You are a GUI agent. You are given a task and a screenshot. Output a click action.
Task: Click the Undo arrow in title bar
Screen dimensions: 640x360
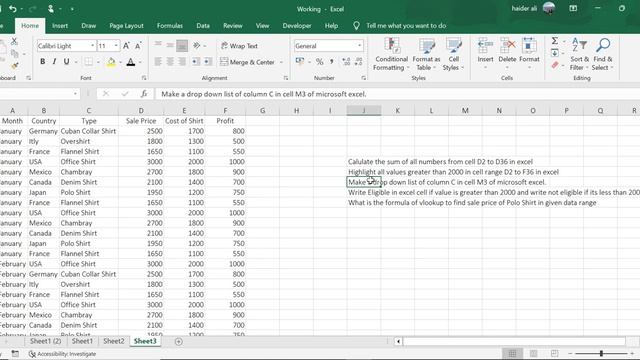13,9
